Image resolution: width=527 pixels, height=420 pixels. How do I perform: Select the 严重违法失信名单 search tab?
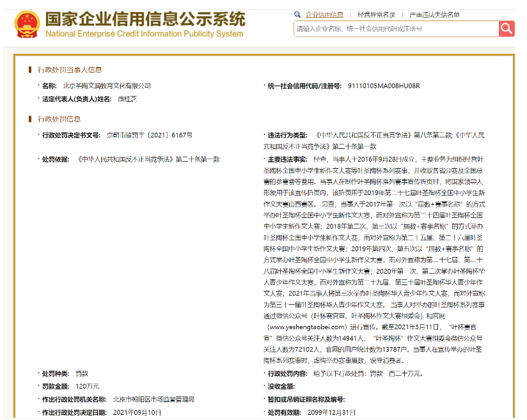coord(434,15)
